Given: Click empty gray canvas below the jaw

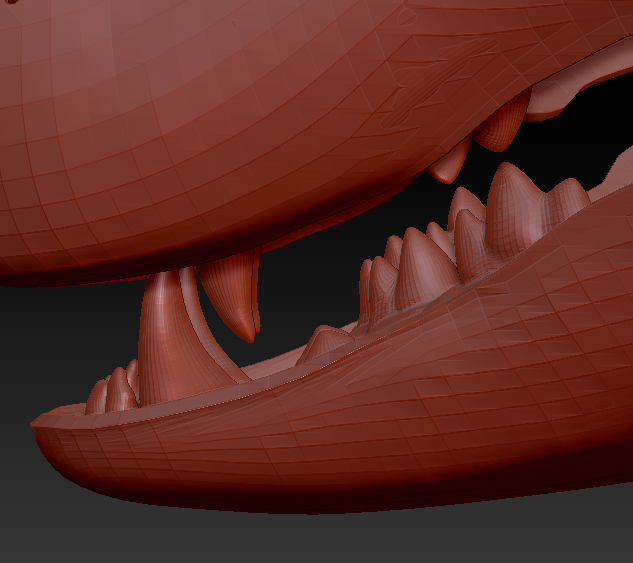Looking at the screenshot, I should pyautogui.click(x=300, y=535).
